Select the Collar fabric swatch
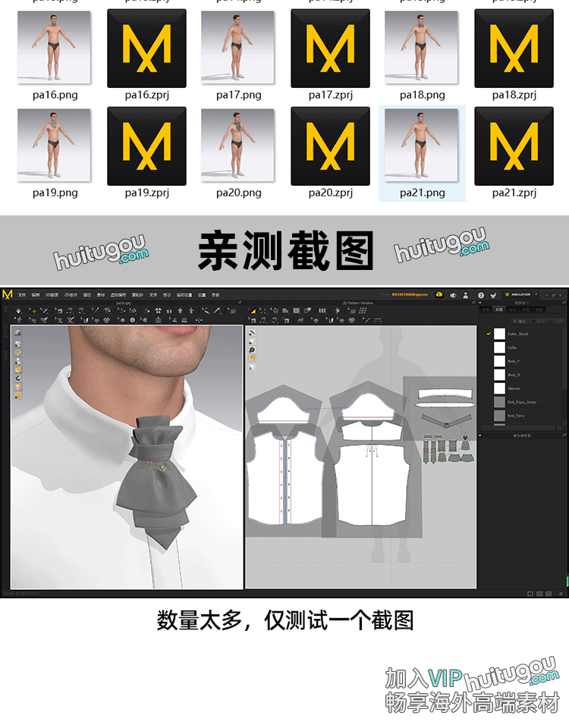The height and width of the screenshot is (728, 569). point(499,347)
